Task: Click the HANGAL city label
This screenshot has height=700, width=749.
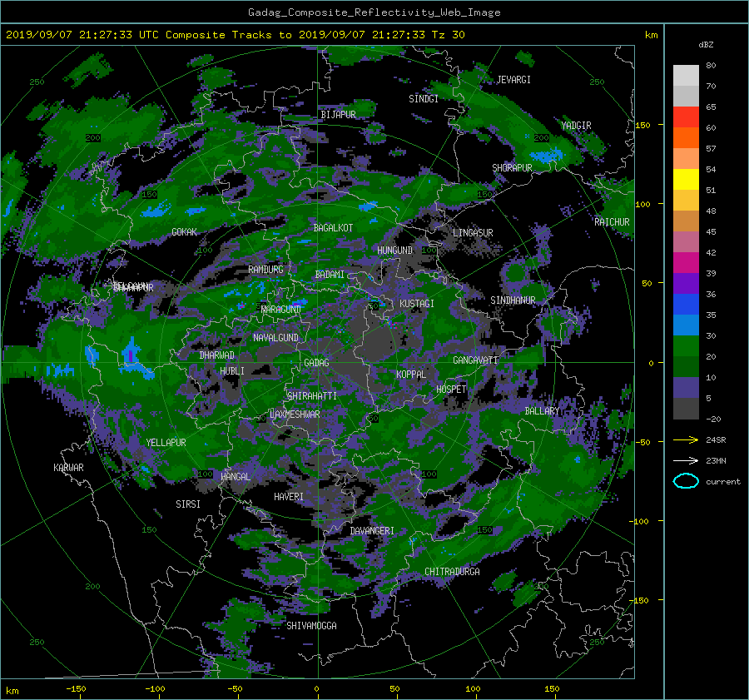Action: 235,477
